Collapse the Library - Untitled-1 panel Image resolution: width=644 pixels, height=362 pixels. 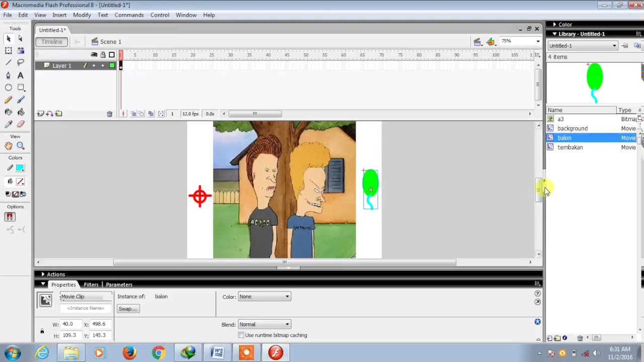pyautogui.click(x=554, y=34)
